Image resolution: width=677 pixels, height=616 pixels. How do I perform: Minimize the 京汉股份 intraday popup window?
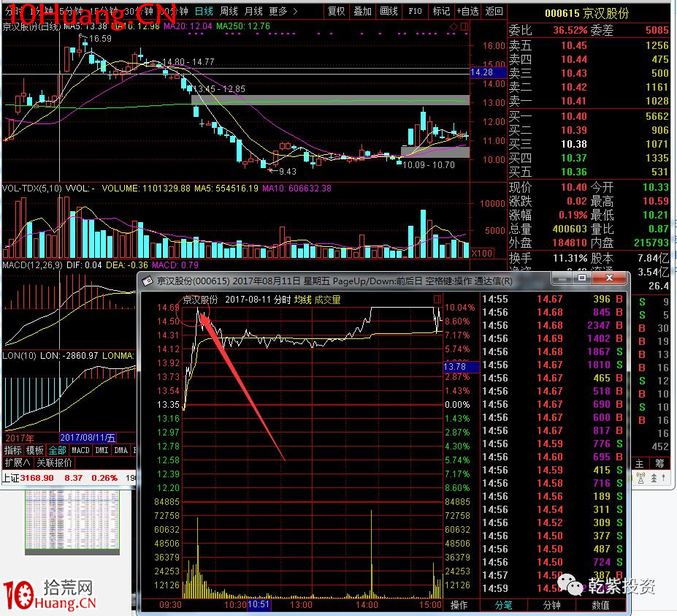[x=562, y=278]
